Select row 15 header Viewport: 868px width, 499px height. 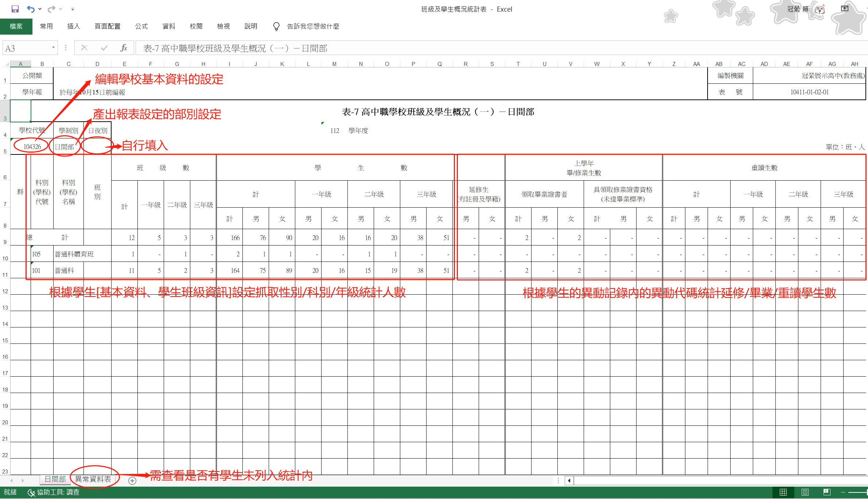tap(5, 336)
